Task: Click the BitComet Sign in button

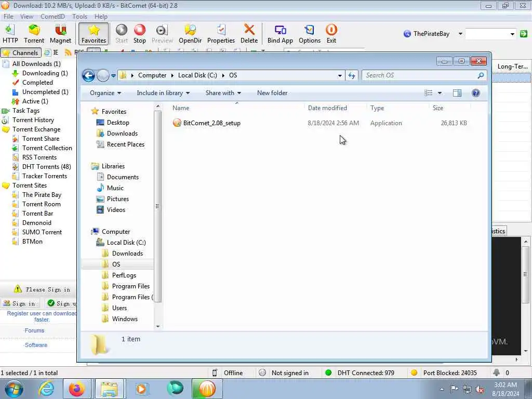Action: click(20, 303)
